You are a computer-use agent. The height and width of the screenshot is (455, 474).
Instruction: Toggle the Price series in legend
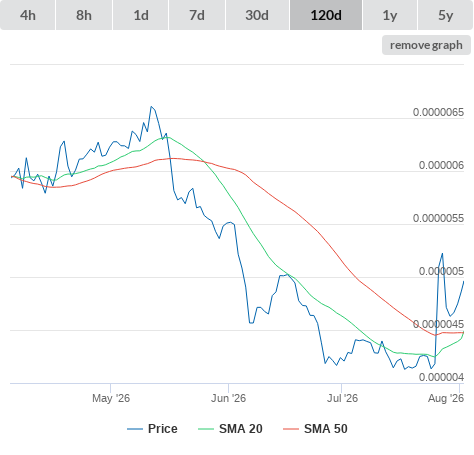click(x=163, y=429)
